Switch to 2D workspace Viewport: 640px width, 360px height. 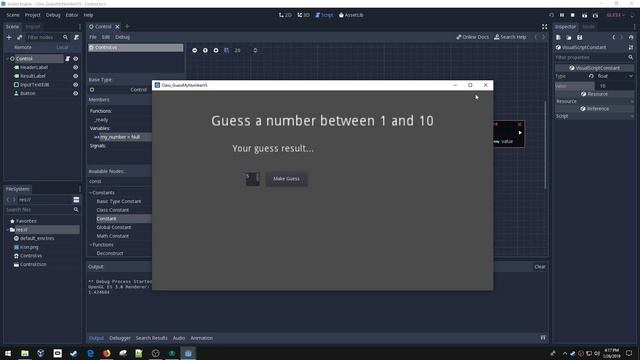pyautogui.click(x=285, y=15)
